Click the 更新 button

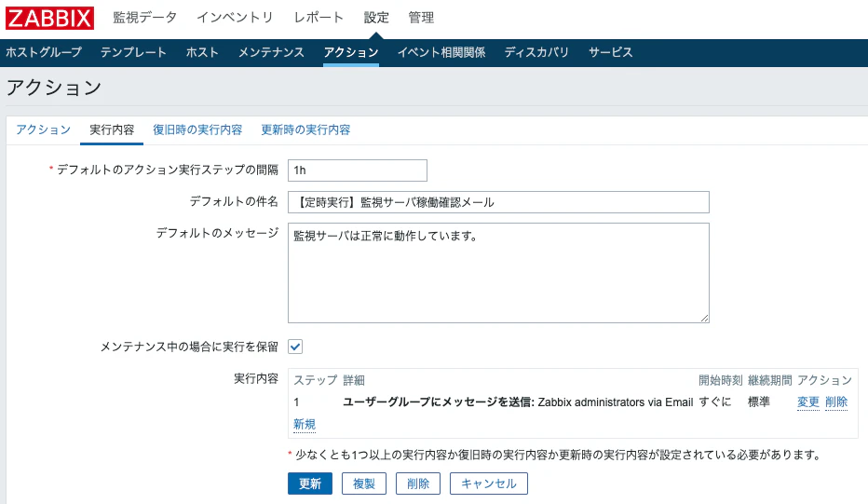(x=310, y=484)
